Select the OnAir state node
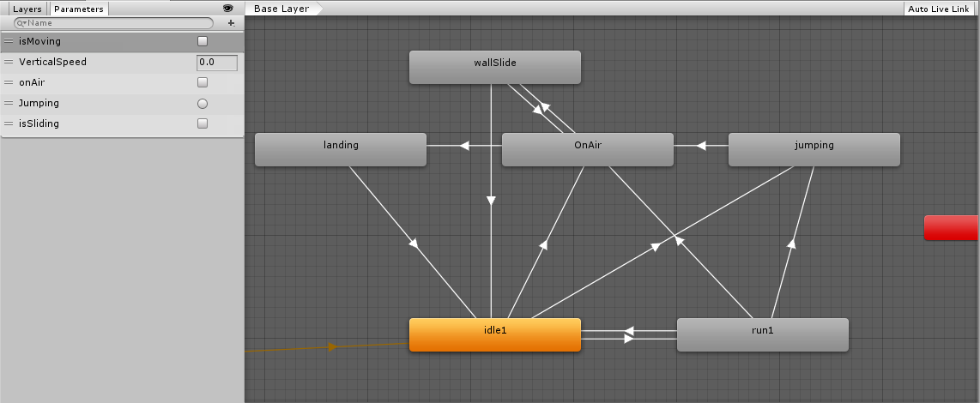This screenshot has height=403, width=980. (x=588, y=149)
